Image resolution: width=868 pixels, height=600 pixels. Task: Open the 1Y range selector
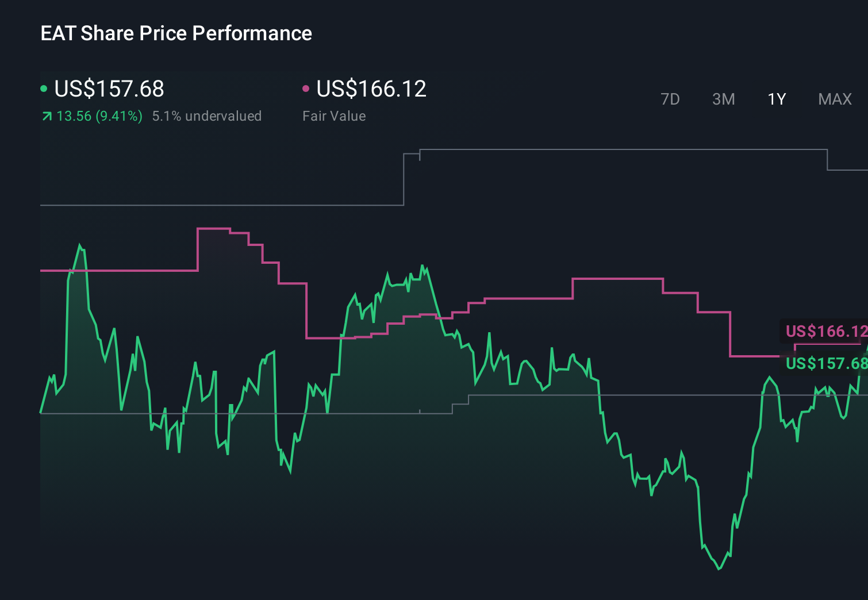point(776,99)
